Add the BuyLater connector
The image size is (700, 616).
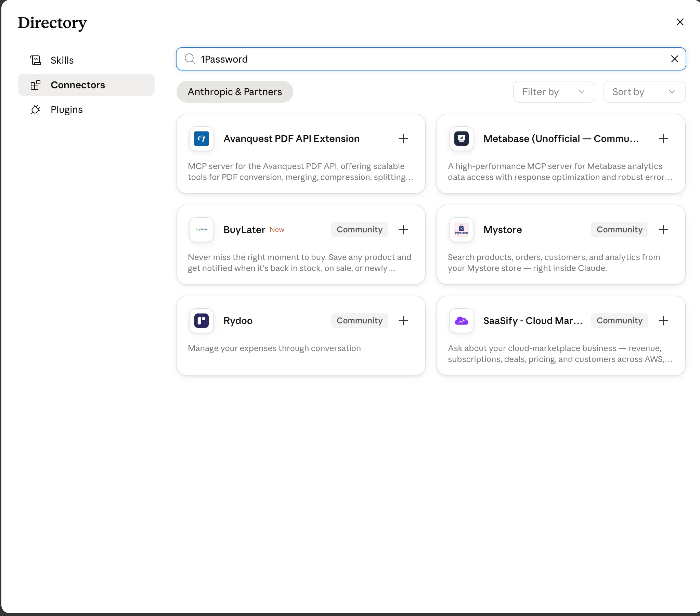click(x=403, y=230)
